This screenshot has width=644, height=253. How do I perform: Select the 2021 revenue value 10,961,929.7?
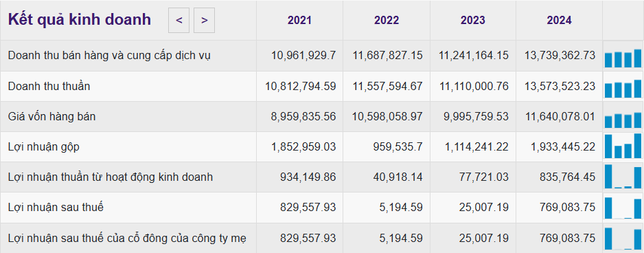pyautogui.click(x=303, y=56)
